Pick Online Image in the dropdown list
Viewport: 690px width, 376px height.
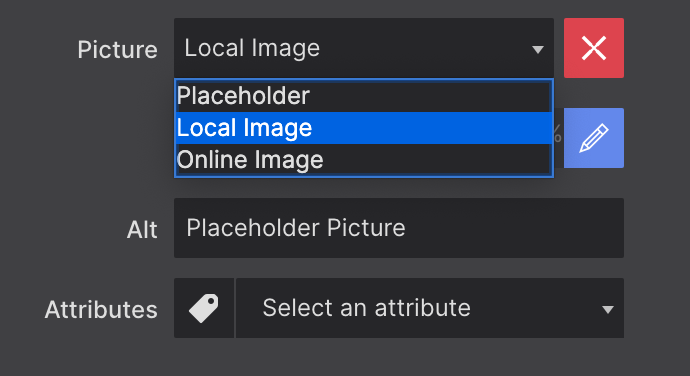[364, 159]
